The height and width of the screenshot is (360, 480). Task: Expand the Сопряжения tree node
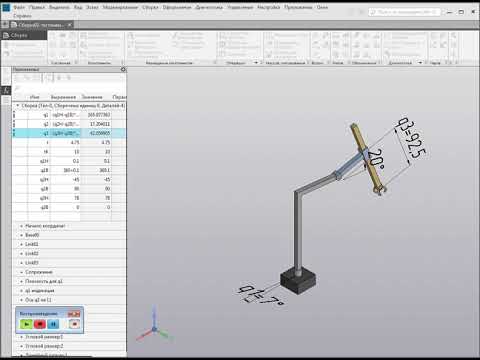(x=22, y=272)
